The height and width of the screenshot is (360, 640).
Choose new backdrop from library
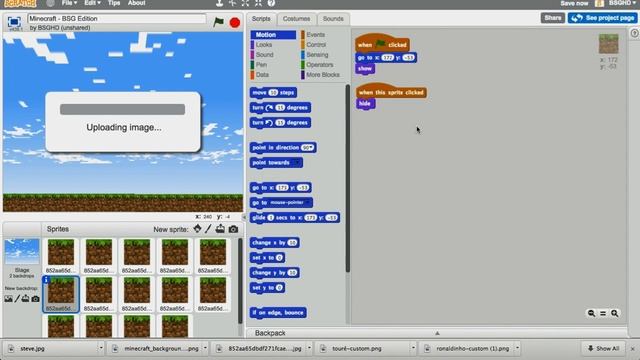8,299
